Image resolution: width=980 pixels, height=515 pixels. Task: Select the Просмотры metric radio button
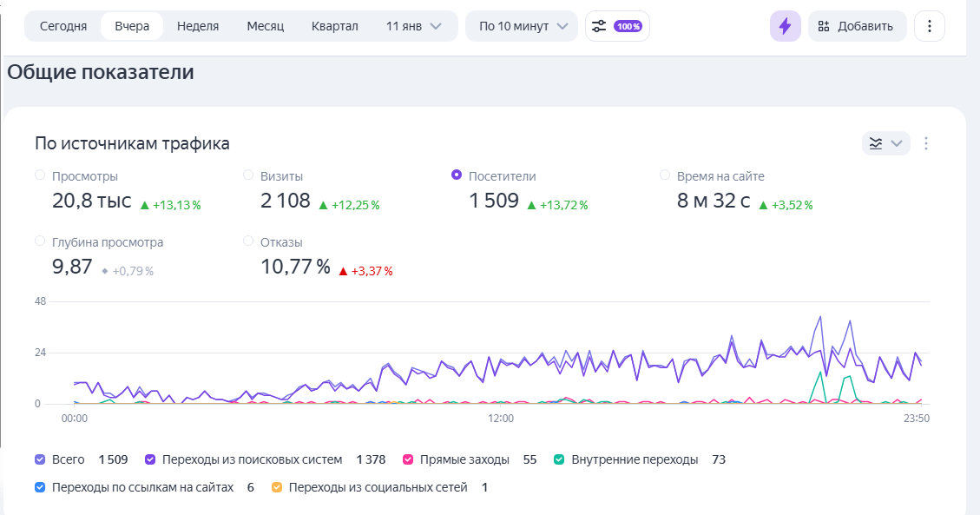(x=40, y=175)
